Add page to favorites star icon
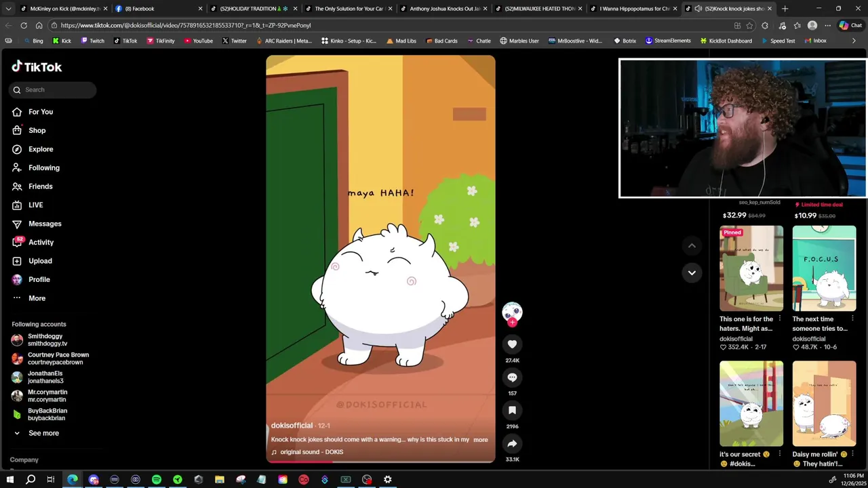 pyautogui.click(x=749, y=25)
